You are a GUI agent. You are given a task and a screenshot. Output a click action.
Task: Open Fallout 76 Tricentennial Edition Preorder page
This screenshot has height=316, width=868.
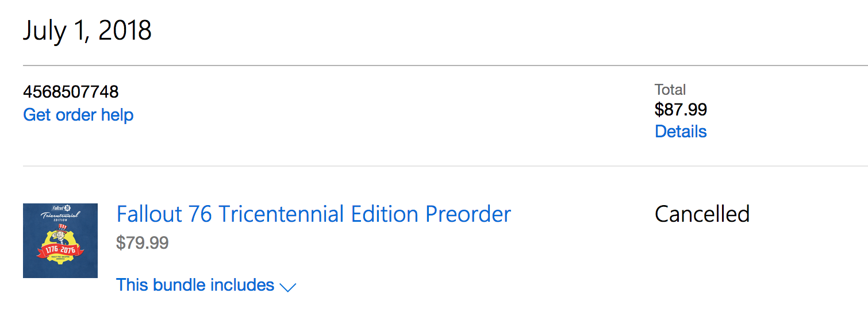tap(314, 214)
